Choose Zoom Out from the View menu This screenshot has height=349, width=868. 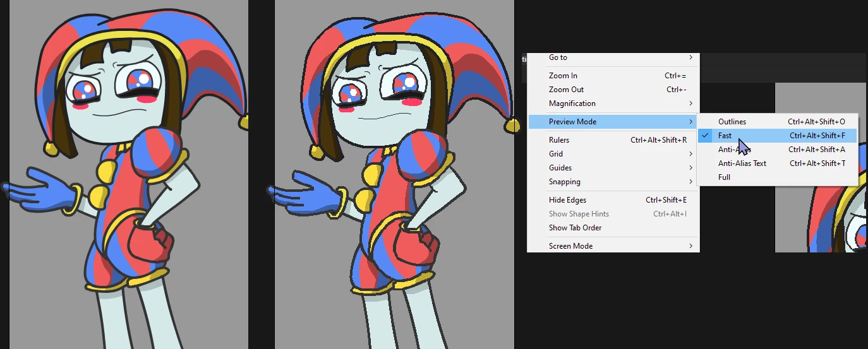click(613, 90)
